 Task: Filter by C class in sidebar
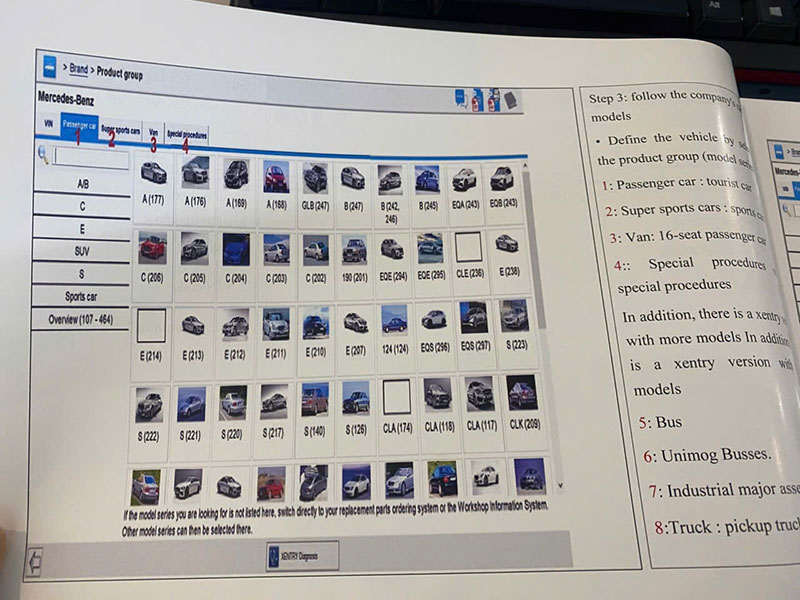click(x=82, y=206)
